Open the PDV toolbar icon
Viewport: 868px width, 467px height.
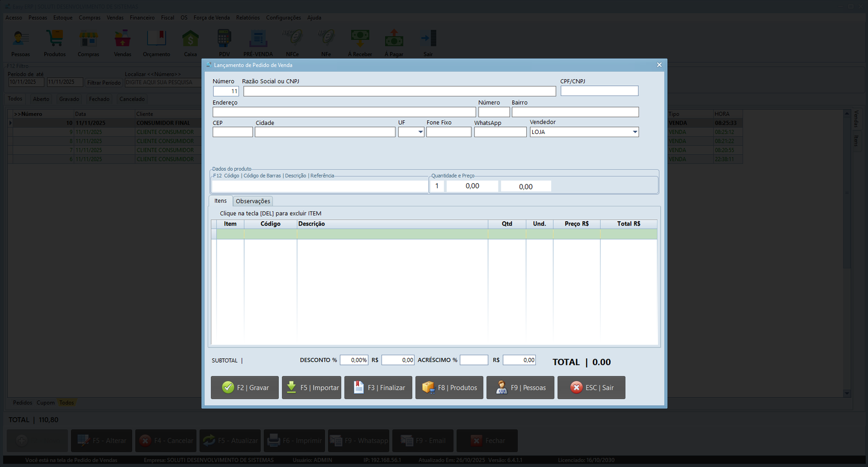point(224,42)
